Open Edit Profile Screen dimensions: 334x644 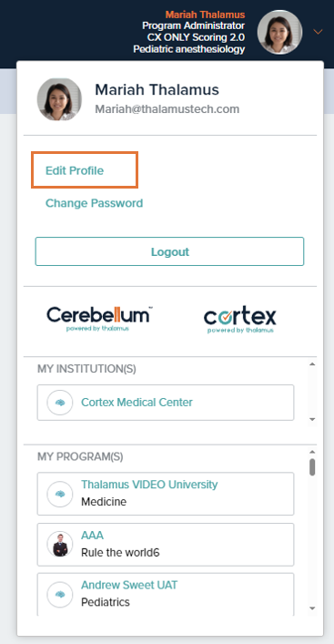coord(75,170)
